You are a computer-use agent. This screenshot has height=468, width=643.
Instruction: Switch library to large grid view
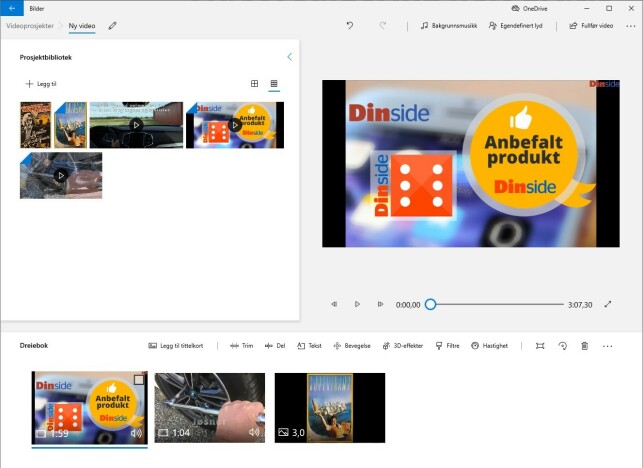coord(255,83)
